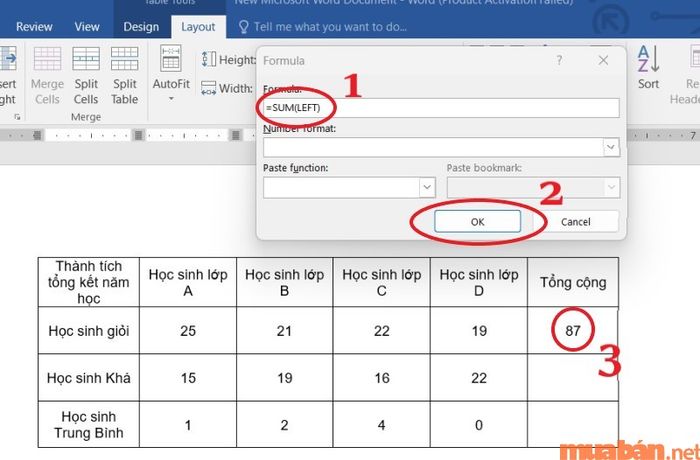700x460 pixels.
Task: Click the Height row icon
Action: (x=209, y=59)
